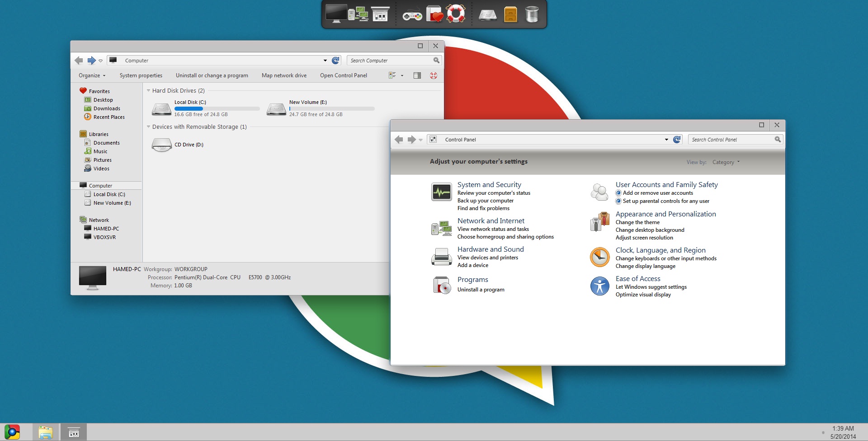The image size is (868, 441).
Task: Click the refresh button beside Computer address bar
Action: 335,61
